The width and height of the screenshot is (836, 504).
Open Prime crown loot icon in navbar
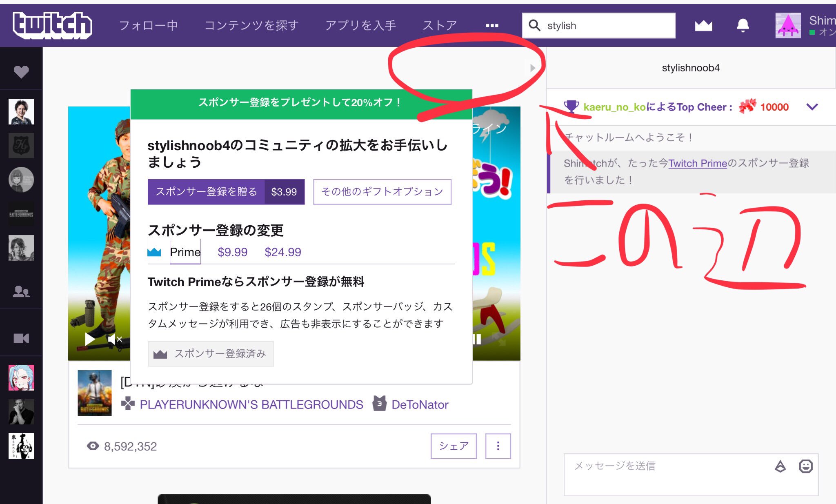point(703,25)
